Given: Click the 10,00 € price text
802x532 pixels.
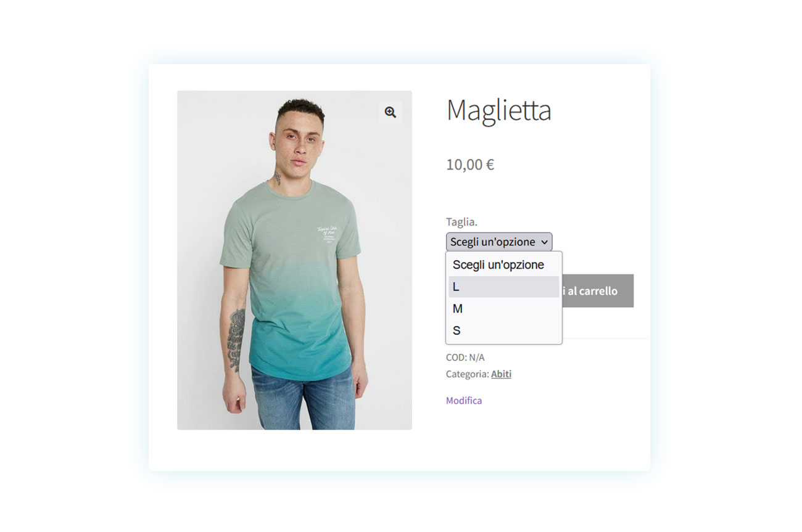Looking at the screenshot, I should click(x=470, y=165).
